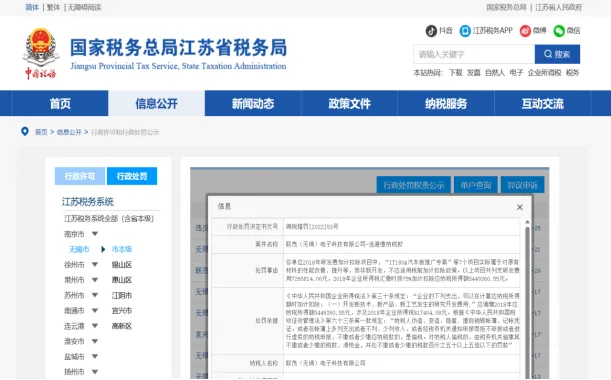The width and height of the screenshot is (611, 380).
Task: Click the 案件名称 value text
Action: tap(344, 244)
